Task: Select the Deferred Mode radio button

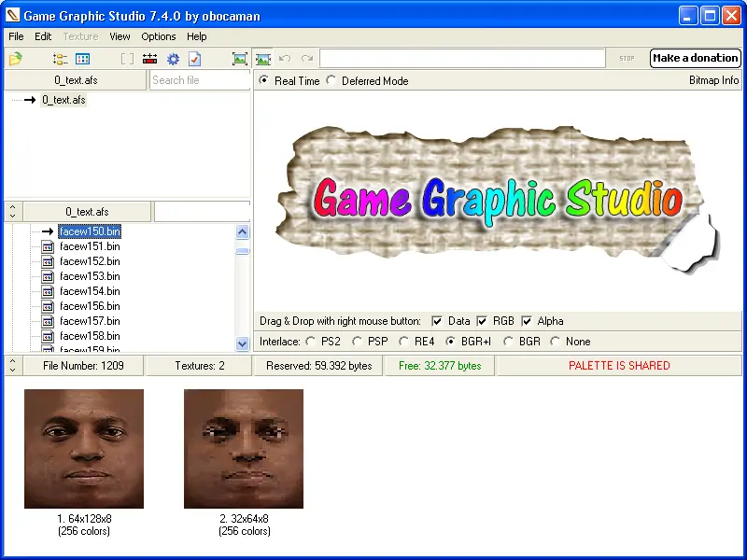Action: coord(331,80)
